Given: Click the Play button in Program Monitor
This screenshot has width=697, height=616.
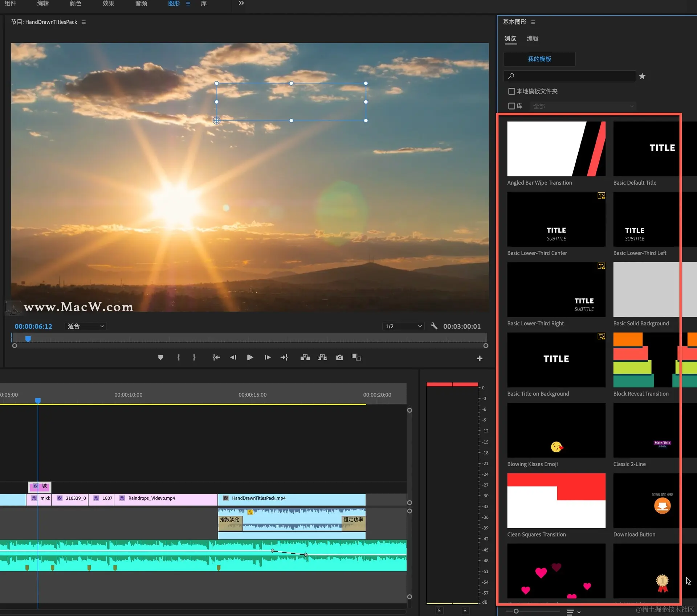Looking at the screenshot, I should 250,357.
